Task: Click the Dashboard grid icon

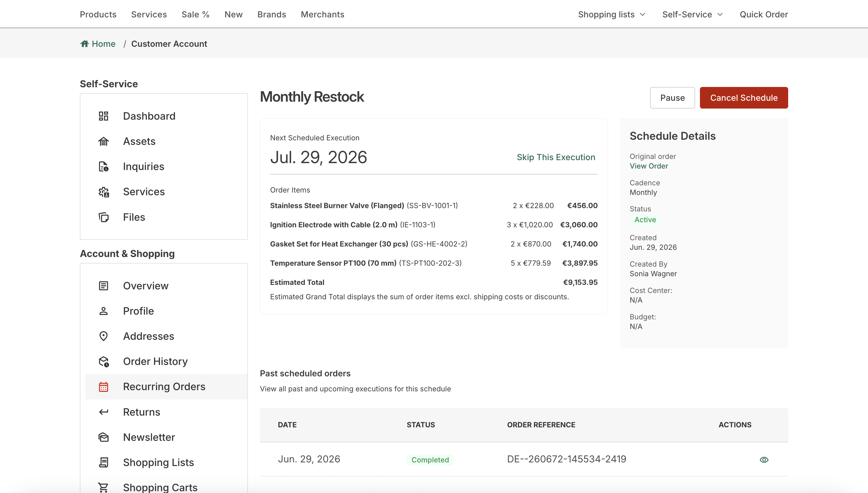Action: coord(103,116)
